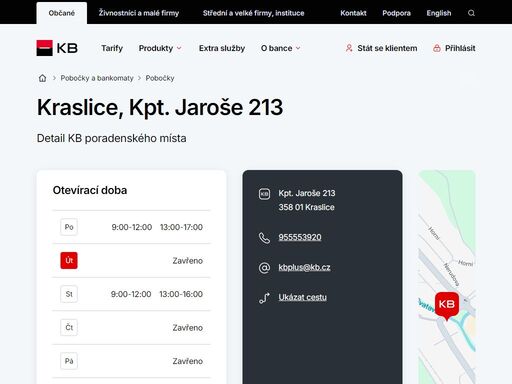512x384 pixels.
Task: Click the route icon beside Ukázat cestu
Action: 264,298
